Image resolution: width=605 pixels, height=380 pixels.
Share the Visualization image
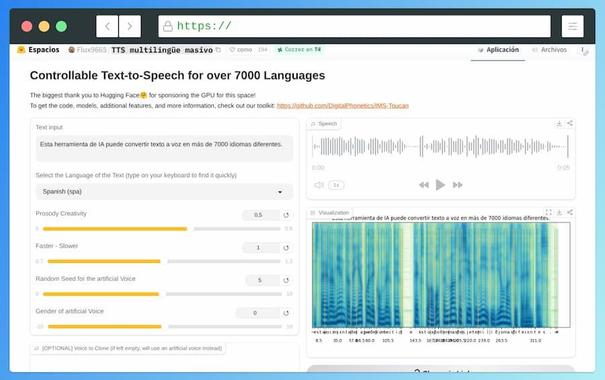(570, 212)
